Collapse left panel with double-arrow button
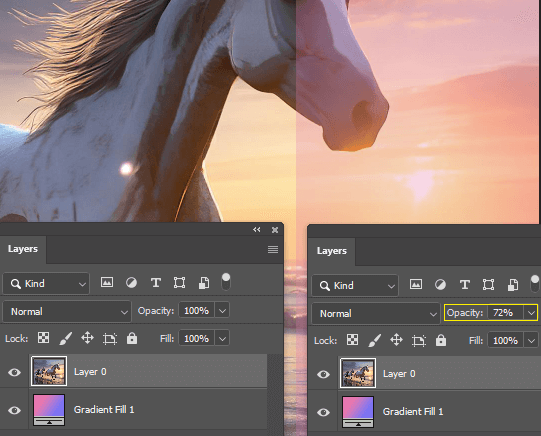The image size is (541, 436). click(x=256, y=230)
